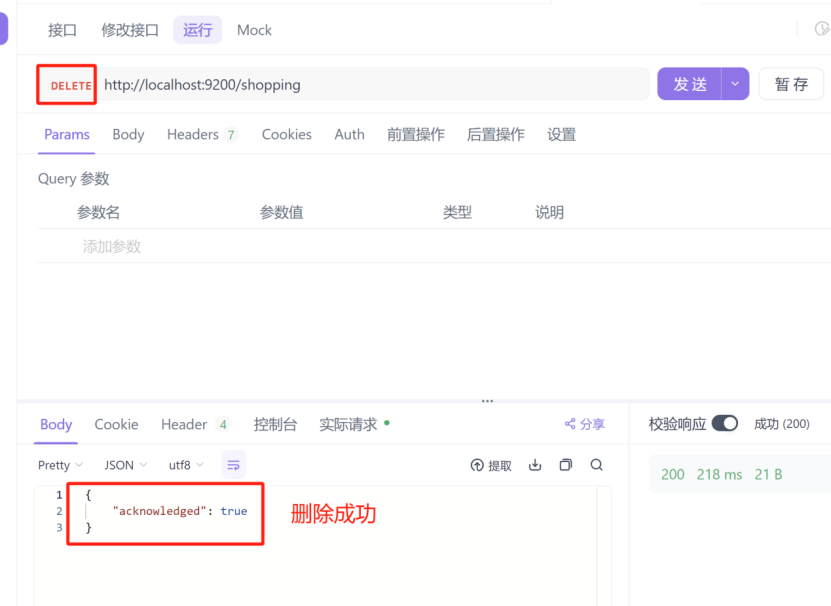The width and height of the screenshot is (831, 606).
Task: Open the JSON type dropdown
Action: pos(126,466)
